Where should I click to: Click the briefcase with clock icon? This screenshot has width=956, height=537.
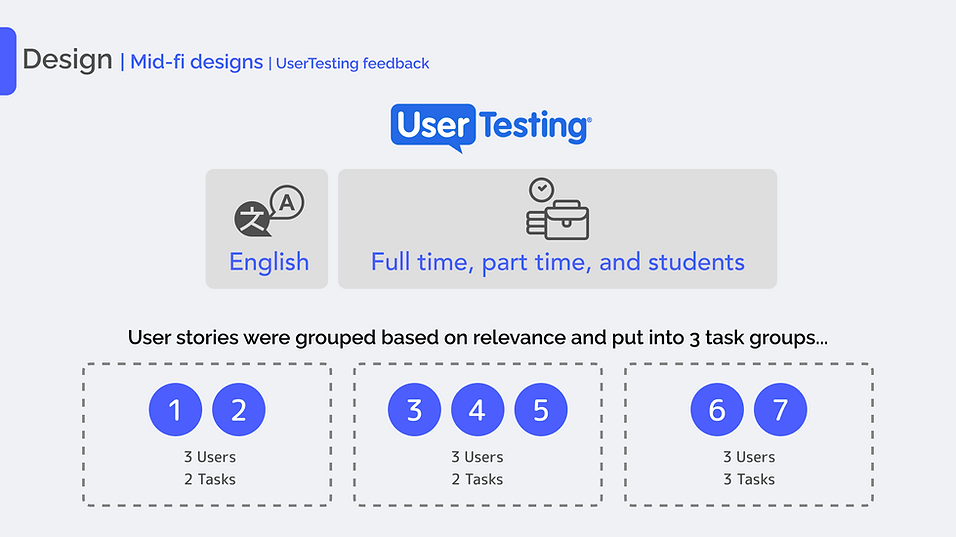pos(557,208)
